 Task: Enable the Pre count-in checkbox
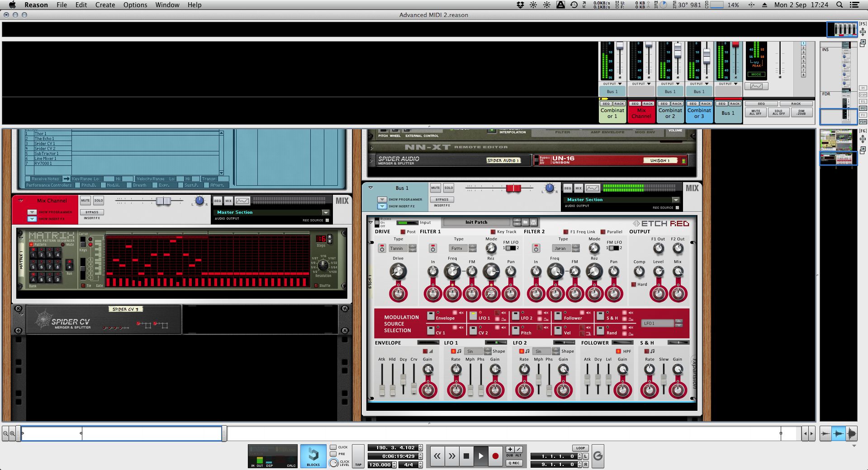pos(333,454)
